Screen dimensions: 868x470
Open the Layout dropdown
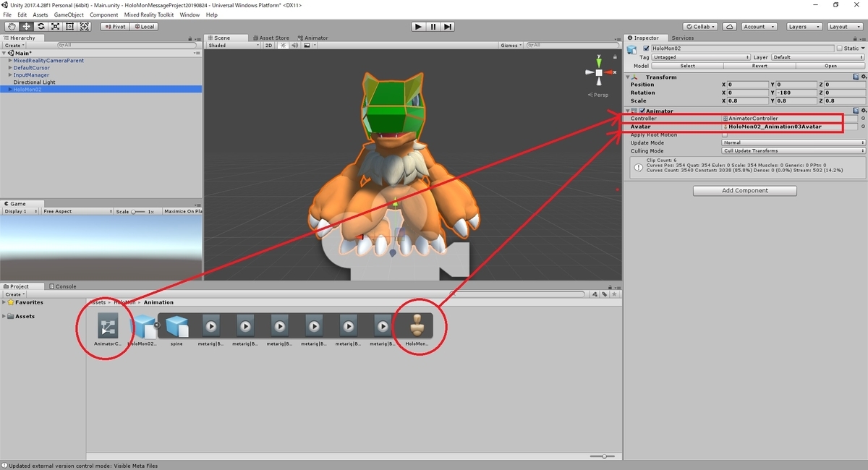click(843, 27)
